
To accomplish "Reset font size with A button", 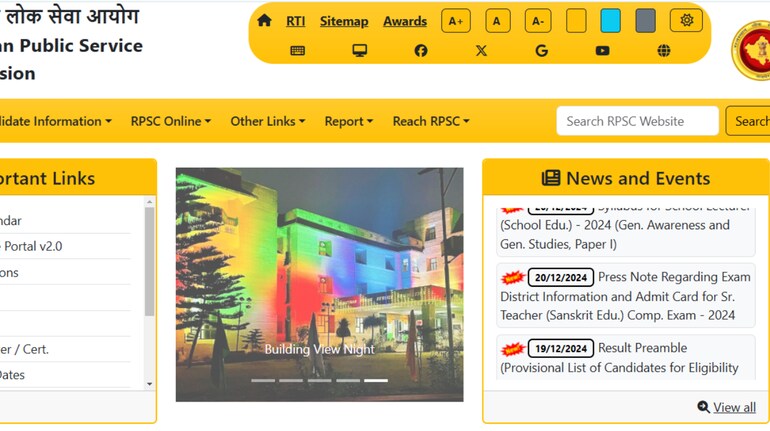I will 497,21.
